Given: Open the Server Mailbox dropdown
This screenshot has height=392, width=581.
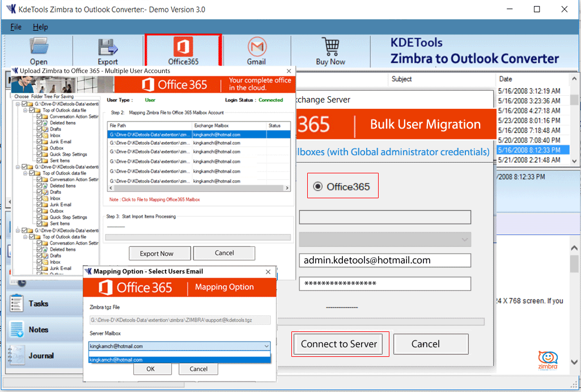Looking at the screenshot, I should click(x=266, y=346).
